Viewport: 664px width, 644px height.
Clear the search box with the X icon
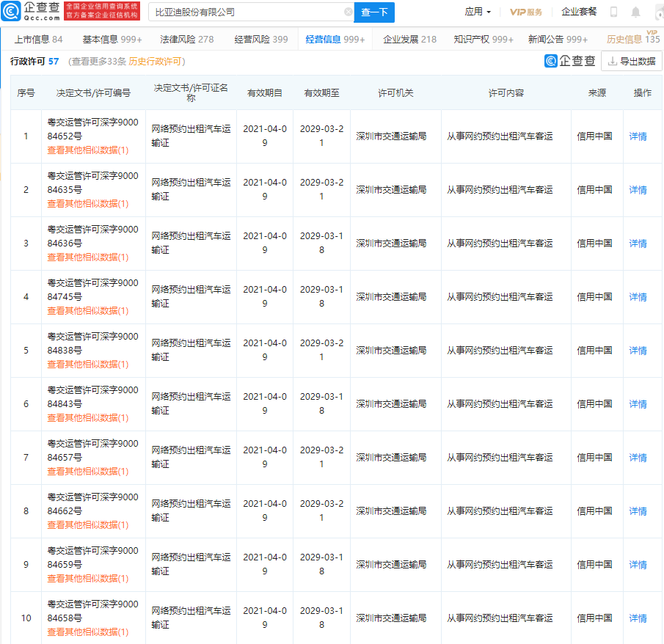(x=350, y=12)
